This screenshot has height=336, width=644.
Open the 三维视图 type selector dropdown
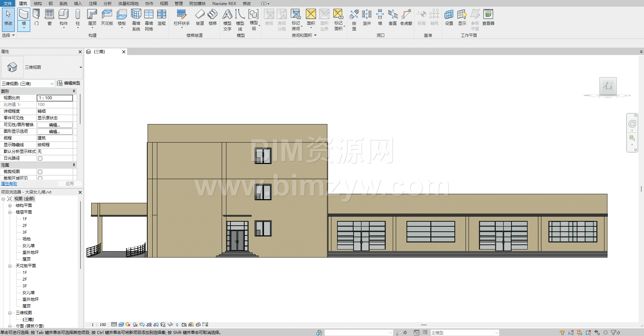tap(80, 67)
